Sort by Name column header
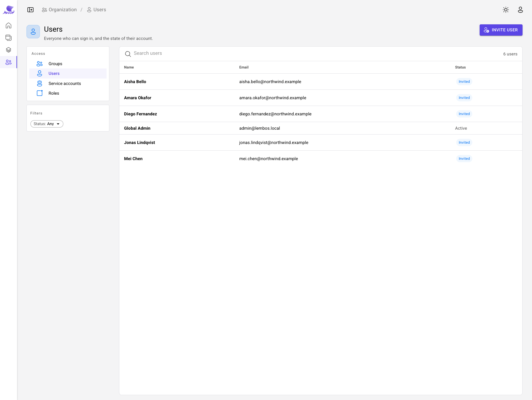The image size is (532, 400). (129, 67)
